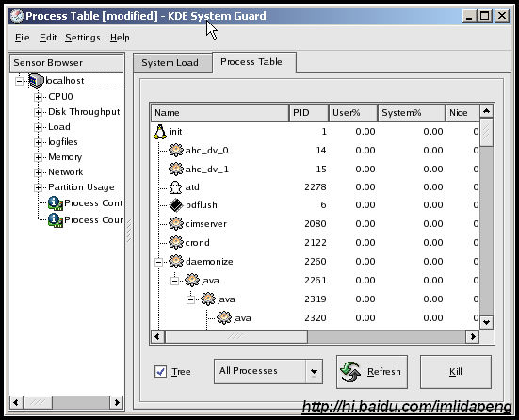Collapse the localhost tree node
The width and height of the screenshot is (519, 420).
[x=20, y=81]
